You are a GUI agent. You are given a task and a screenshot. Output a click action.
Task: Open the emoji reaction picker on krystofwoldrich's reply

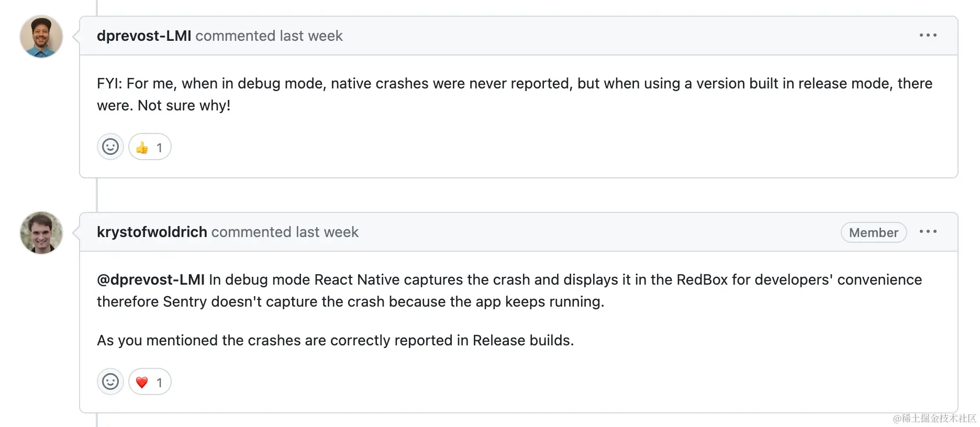tap(110, 381)
